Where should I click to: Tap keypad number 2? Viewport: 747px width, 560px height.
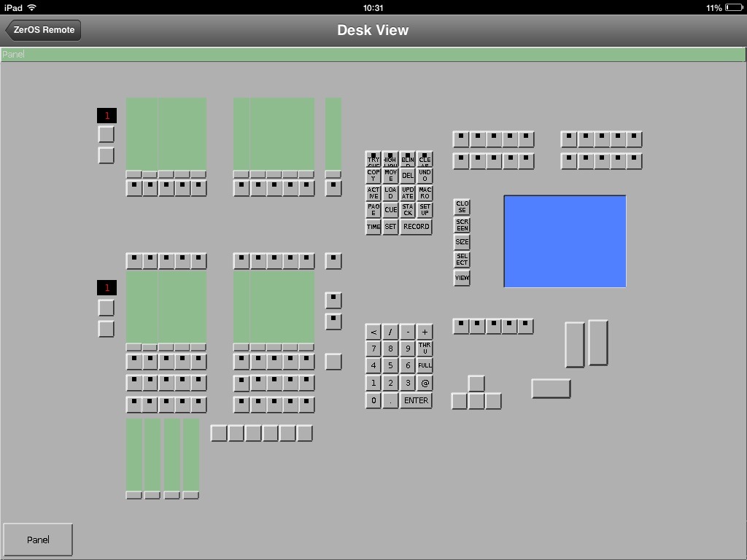pos(391,383)
